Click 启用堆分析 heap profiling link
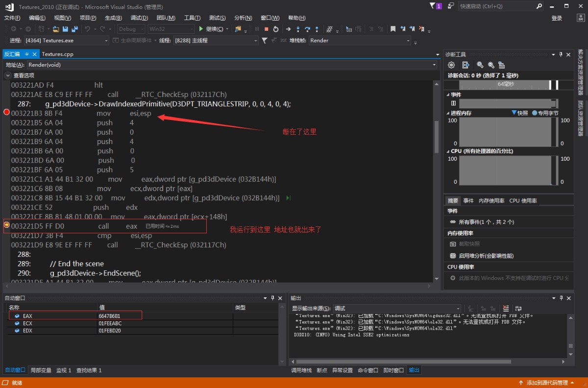588x388 pixels. pos(486,256)
